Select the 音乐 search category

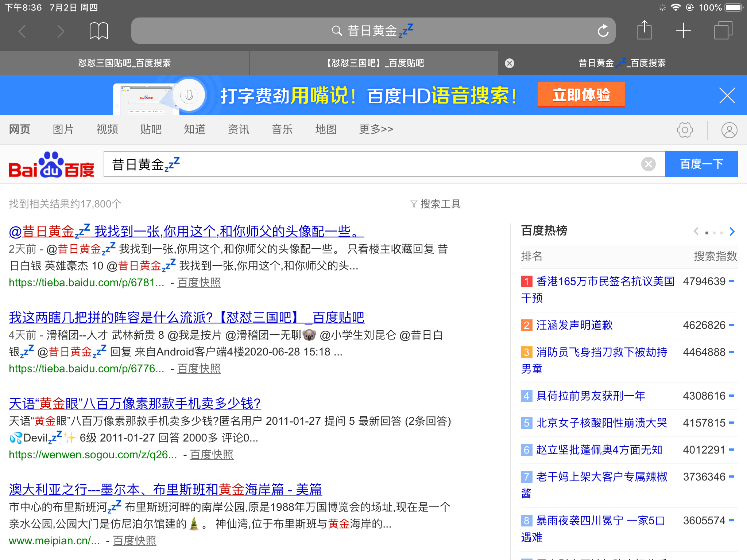coord(282,129)
